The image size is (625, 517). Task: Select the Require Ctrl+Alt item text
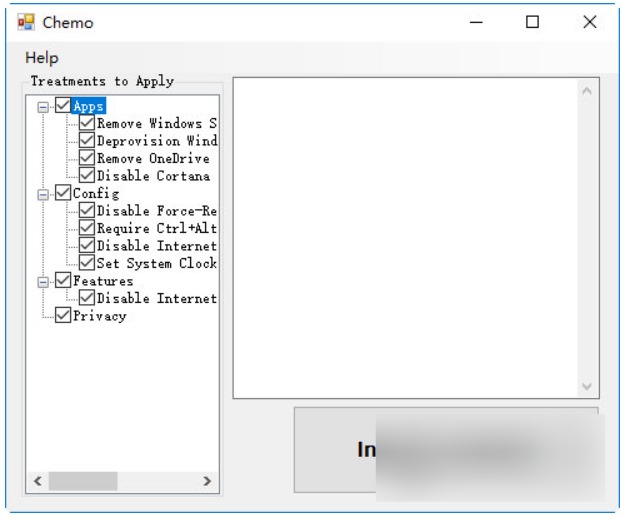click(157, 228)
